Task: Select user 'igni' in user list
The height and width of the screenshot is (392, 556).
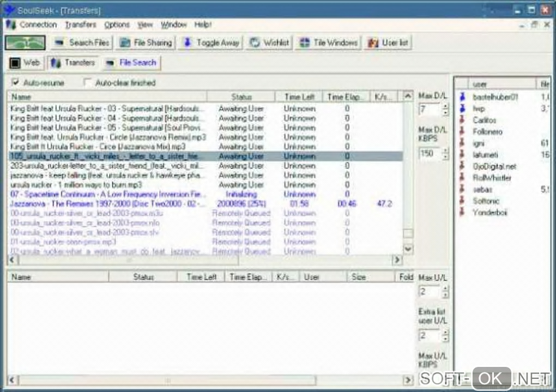Action: pos(479,143)
